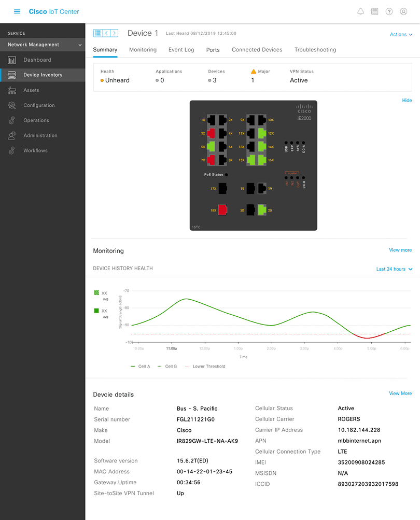Select black port 1X on the switch

point(211,120)
